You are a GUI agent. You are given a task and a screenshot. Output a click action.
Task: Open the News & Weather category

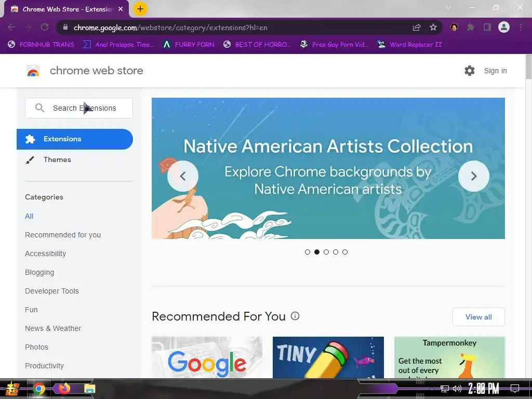pos(53,328)
